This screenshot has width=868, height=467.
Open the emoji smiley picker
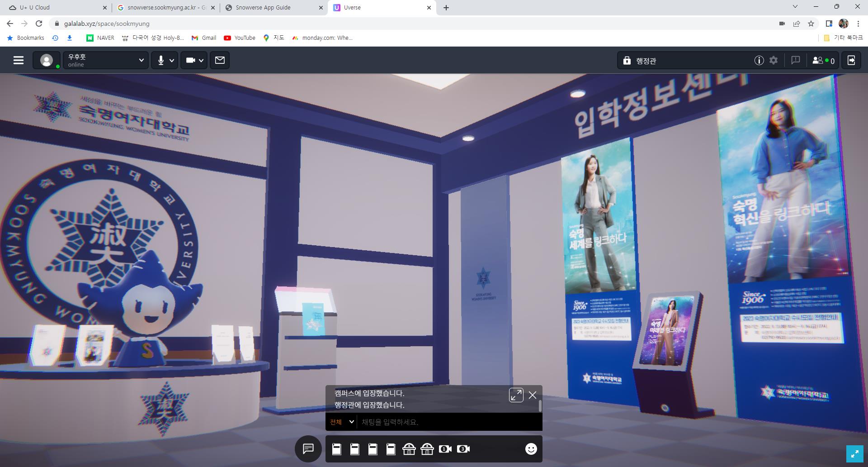click(x=531, y=449)
